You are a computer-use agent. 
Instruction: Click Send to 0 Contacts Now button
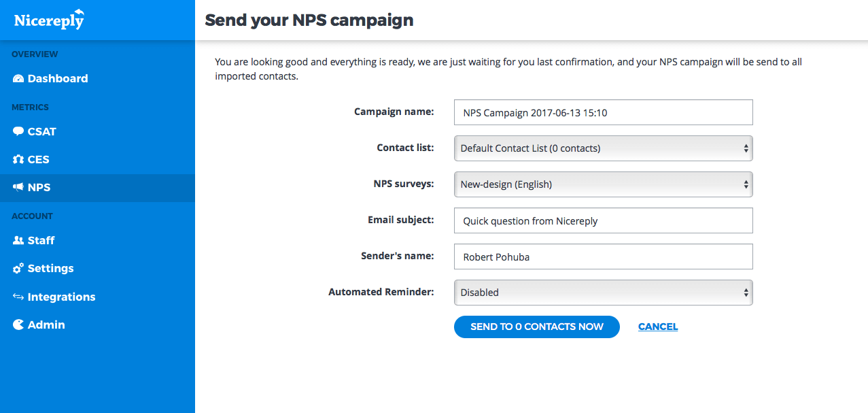coord(537,327)
